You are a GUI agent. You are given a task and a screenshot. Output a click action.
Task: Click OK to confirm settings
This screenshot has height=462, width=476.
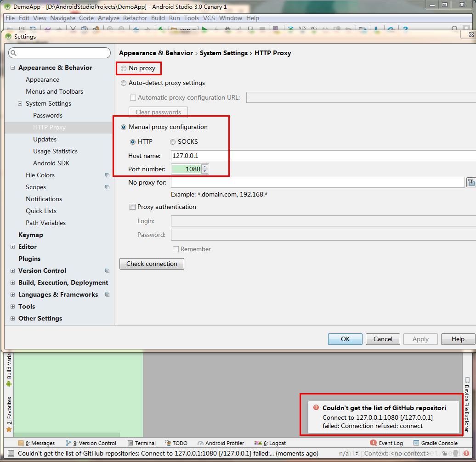(345, 339)
